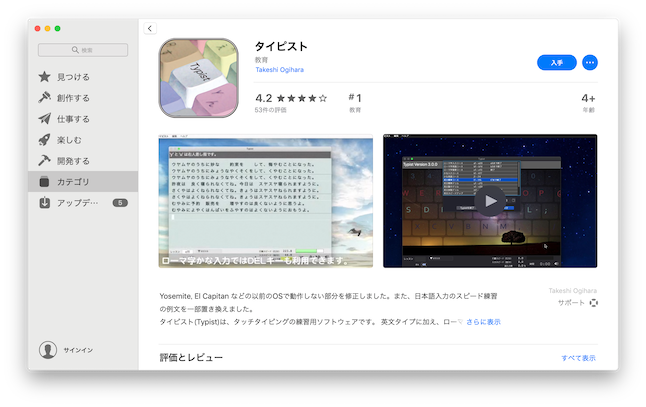Screen dimensions: 646x407
Task: Select the カテゴリ sidebar item
Action: pyautogui.click(x=83, y=182)
